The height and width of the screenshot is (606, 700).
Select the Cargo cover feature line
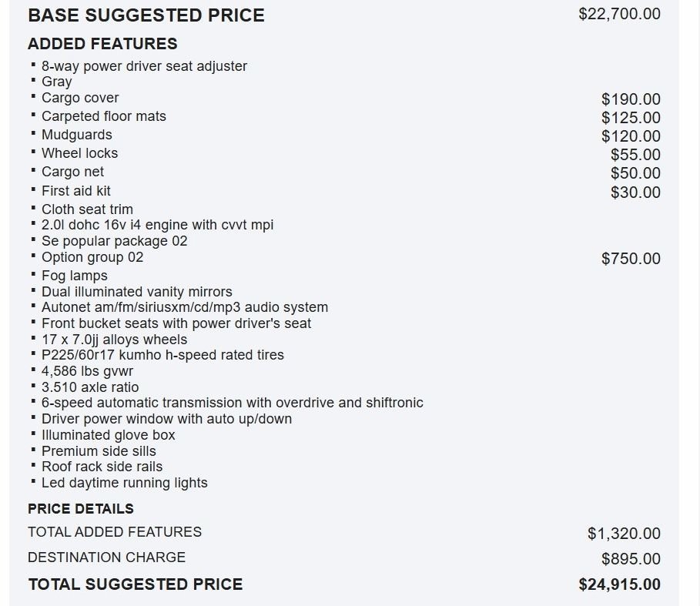click(x=80, y=98)
